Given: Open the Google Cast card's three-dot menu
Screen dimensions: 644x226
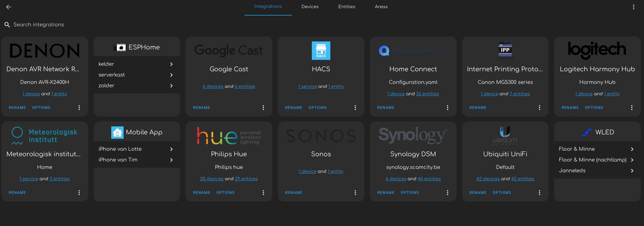Looking at the screenshot, I should point(263,108).
